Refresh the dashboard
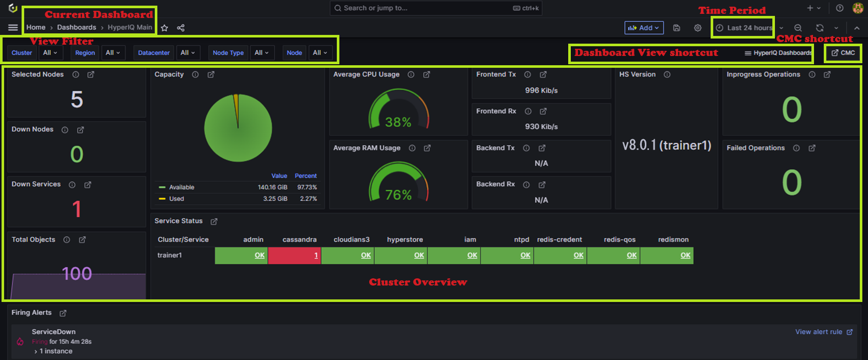 820,28
